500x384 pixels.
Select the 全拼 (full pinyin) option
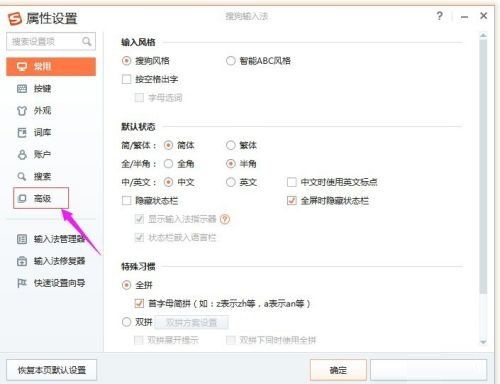click(x=126, y=285)
